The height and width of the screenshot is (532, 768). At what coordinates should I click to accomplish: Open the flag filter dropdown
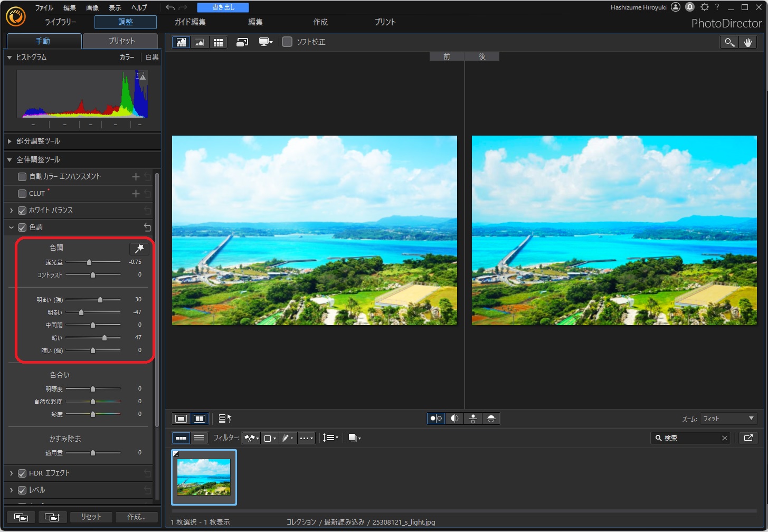pyautogui.click(x=252, y=438)
